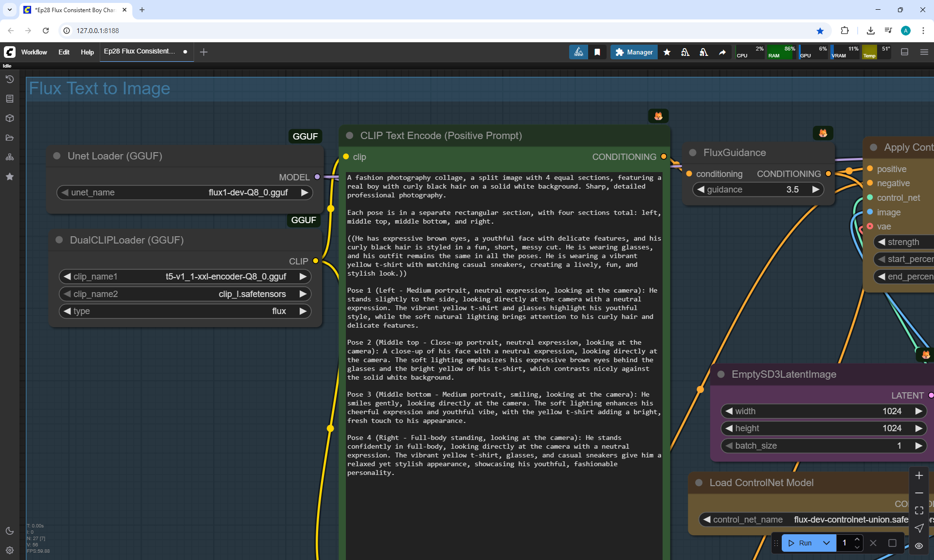This screenshot has width=934, height=560.
Task: Click the share arrow icon in toolbar
Action: click(x=722, y=52)
